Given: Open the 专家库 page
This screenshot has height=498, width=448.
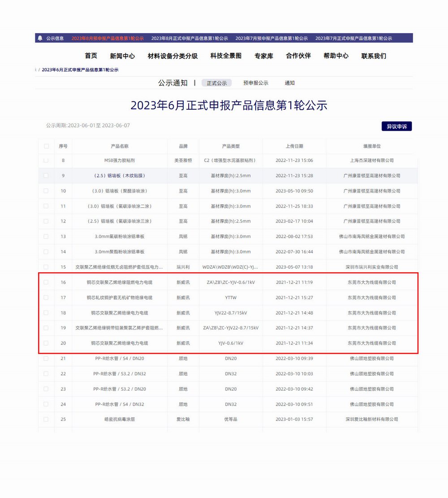Looking at the screenshot, I should (x=263, y=56).
